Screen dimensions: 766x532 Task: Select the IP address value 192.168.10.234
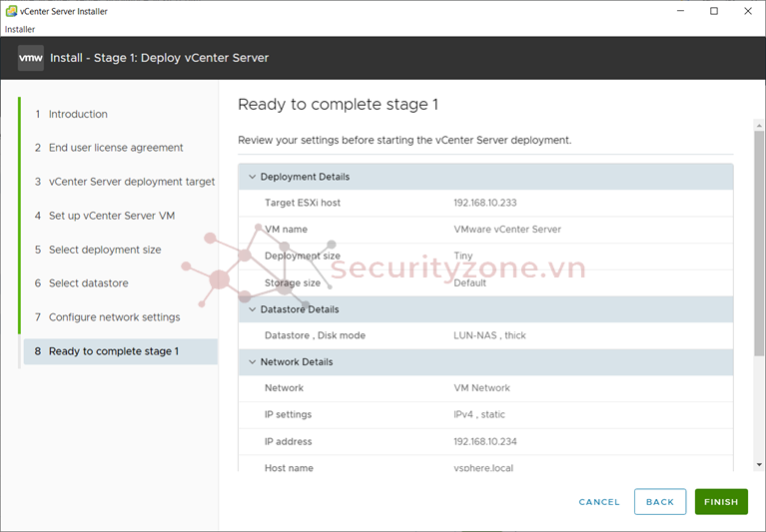(x=485, y=442)
